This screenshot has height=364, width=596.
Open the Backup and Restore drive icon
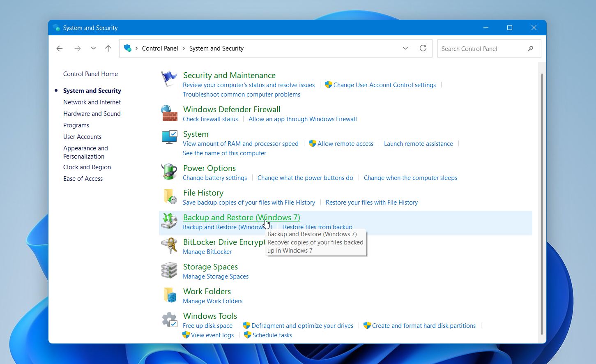pyautogui.click(x=169, y=221)
